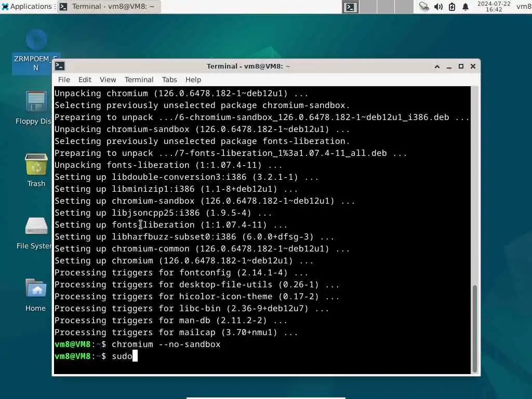The height and width of the screenshot is (399, 532).
Task: Switch to the first workspace with terminal icon
Action: [350, 7]
